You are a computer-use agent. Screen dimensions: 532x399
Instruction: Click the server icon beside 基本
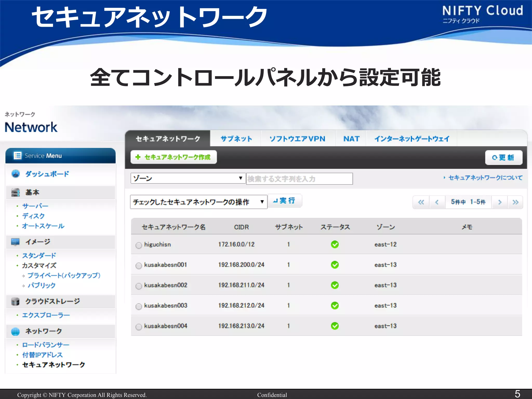click(x=15, y=192)
